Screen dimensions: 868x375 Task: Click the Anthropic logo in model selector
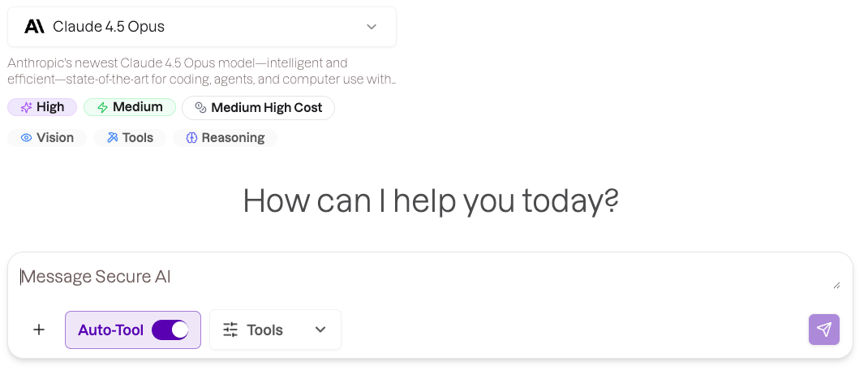pos(34,27)
